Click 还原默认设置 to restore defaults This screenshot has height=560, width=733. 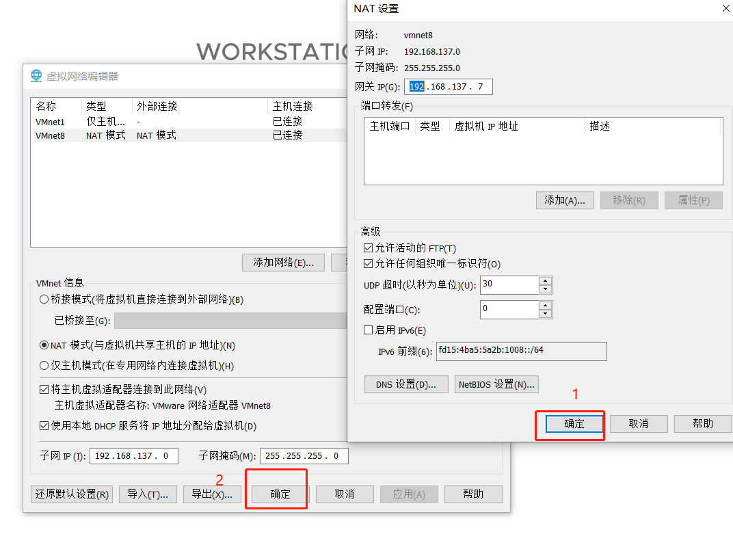coord(71,494)
